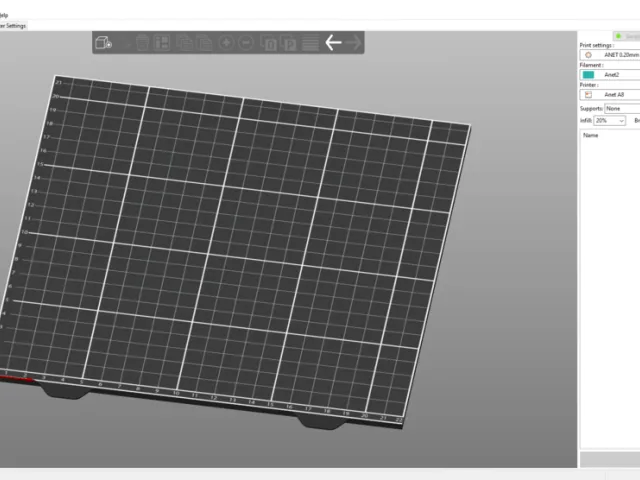This screenshot has width=640, height=480.
Task: Click the Print settings gear icon
Action: coord(588,55)
